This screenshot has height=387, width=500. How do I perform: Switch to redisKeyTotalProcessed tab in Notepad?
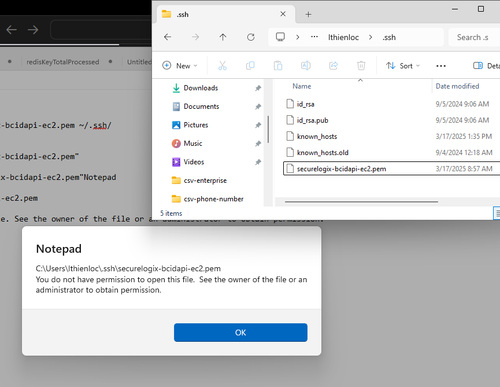[63, 62]
